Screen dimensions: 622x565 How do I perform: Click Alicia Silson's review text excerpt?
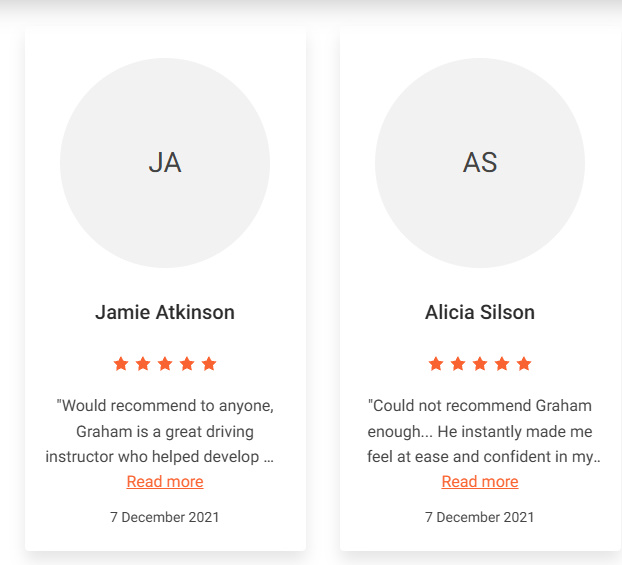point(480,432)
